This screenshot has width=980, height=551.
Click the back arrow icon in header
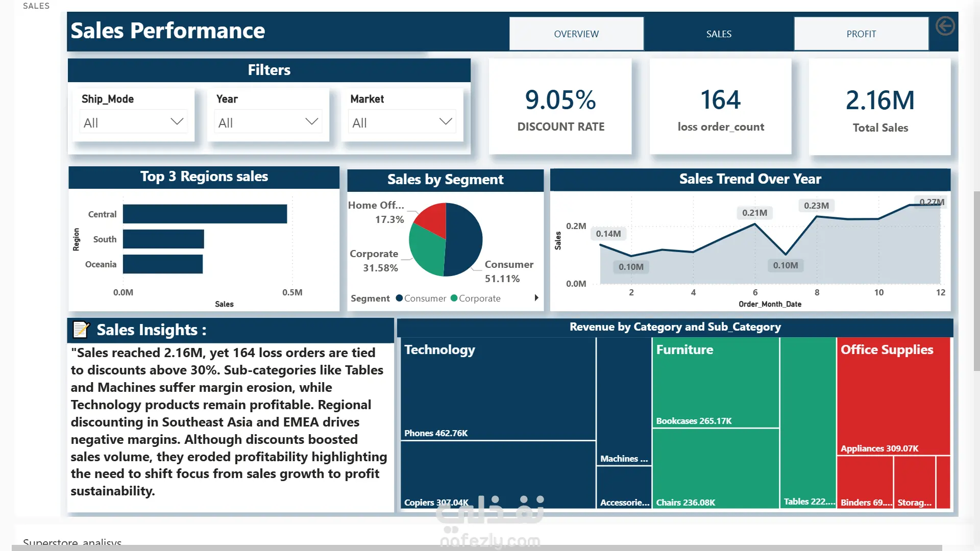945,26
